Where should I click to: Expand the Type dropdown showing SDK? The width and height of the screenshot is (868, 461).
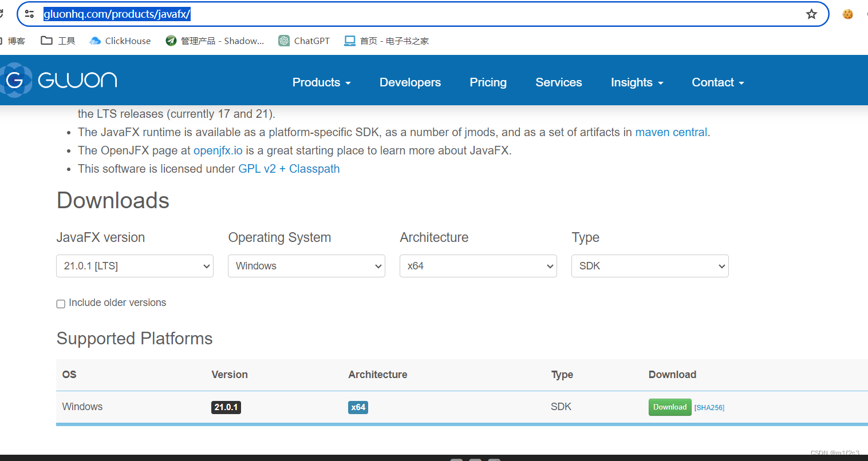tap(650, 265)
